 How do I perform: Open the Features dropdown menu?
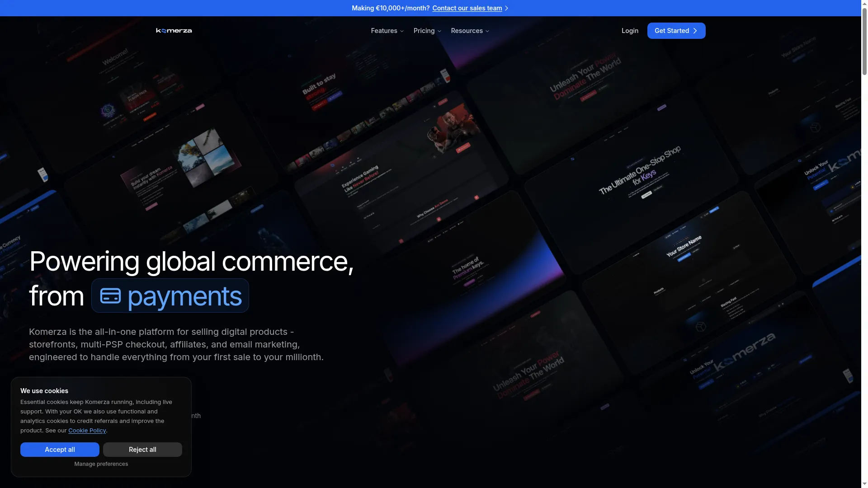[x=387, y=31]
